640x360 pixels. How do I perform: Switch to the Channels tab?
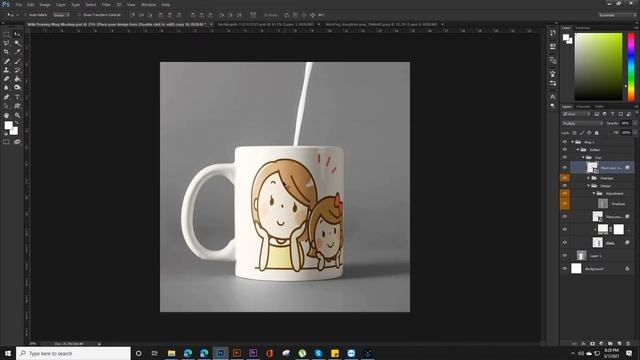583,107
